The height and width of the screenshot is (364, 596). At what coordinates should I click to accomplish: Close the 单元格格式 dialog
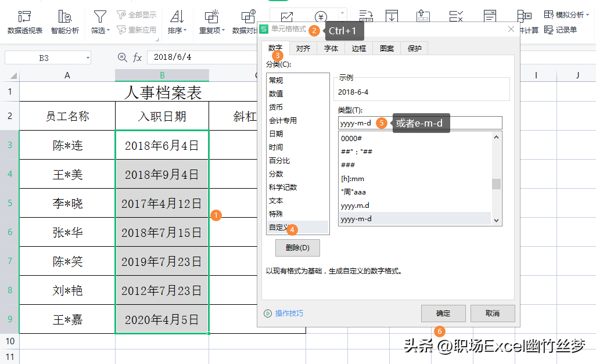(x=511, y=29)
